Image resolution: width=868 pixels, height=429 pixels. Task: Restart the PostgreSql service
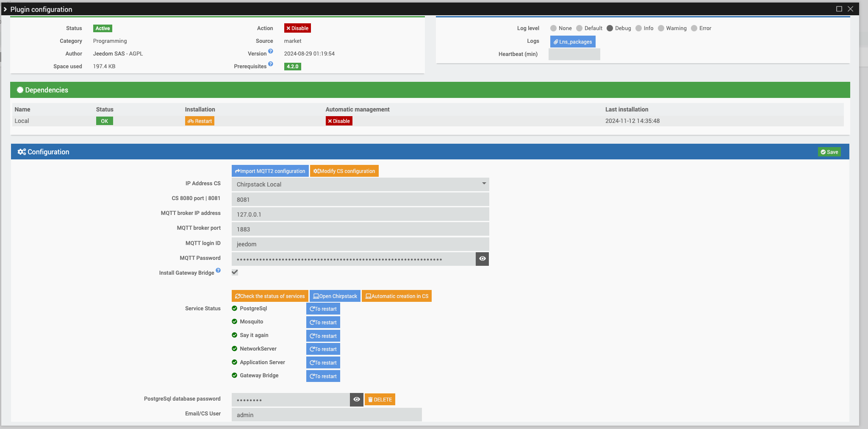323,309
